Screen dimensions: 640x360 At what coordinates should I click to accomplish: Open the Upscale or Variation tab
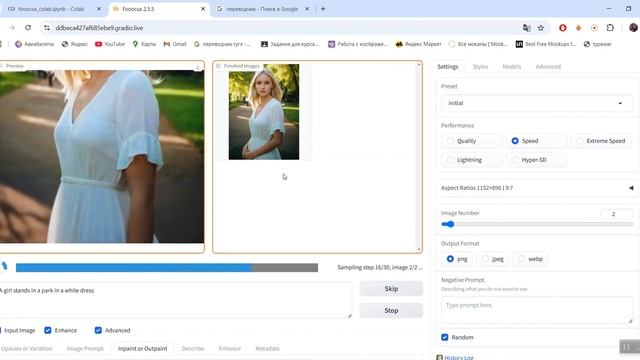point(27,349)
